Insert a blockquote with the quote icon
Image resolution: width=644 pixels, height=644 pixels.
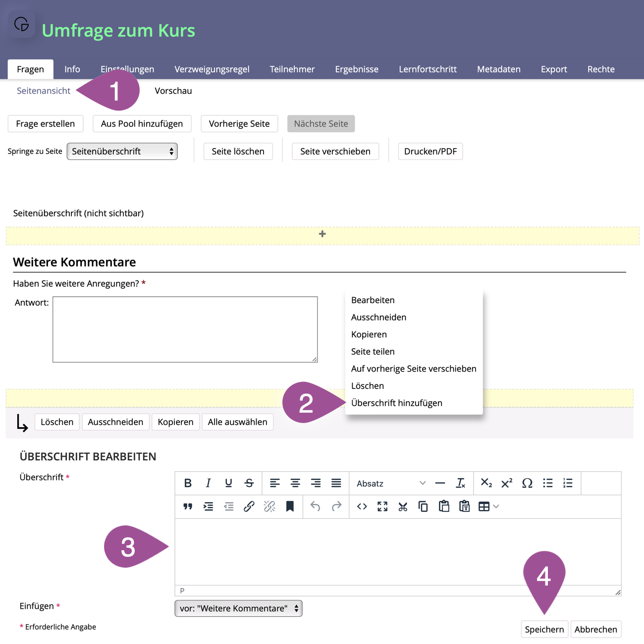(x=188, y=506)
